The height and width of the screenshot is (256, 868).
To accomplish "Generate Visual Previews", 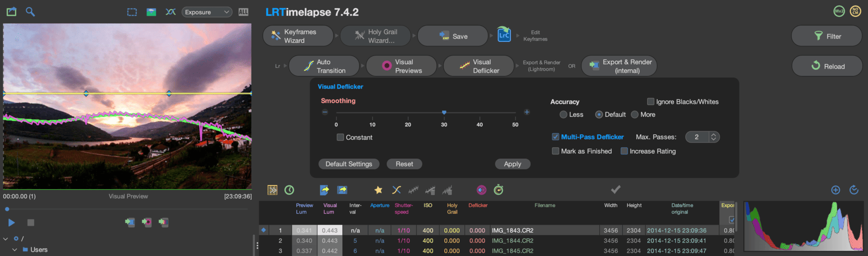I will click(x=401, y=66).
